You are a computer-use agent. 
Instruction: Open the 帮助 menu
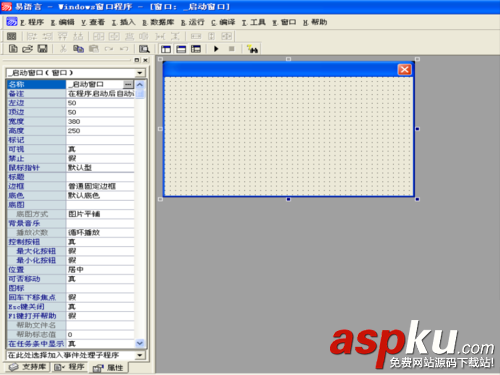[315, 22]
